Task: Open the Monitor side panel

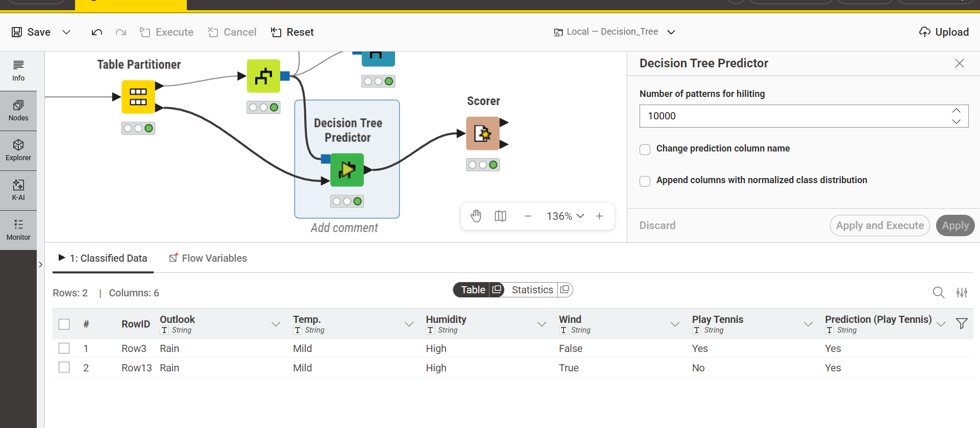Action: click(x=18, y=230)
